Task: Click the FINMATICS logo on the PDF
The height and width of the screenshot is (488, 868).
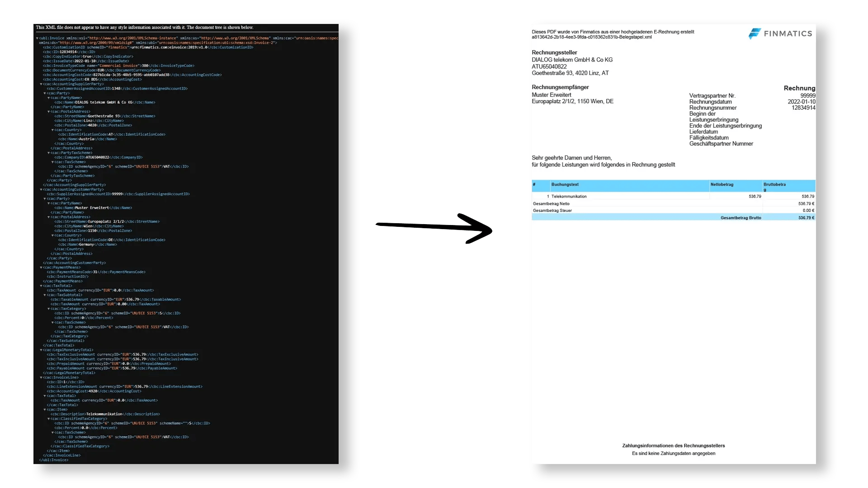Action: pos(780,33)
